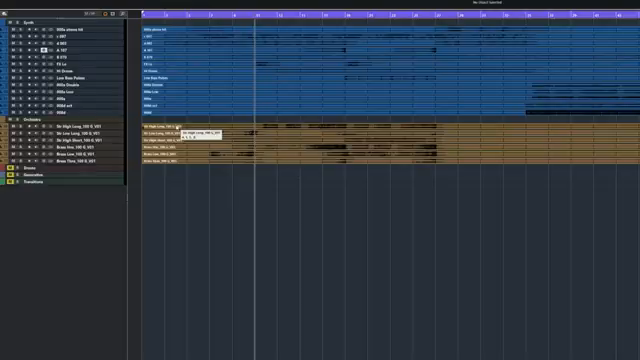Screen dimensions: 640x360
Task: Open the track search magnifier icon
Action: (x=122, y=14)
